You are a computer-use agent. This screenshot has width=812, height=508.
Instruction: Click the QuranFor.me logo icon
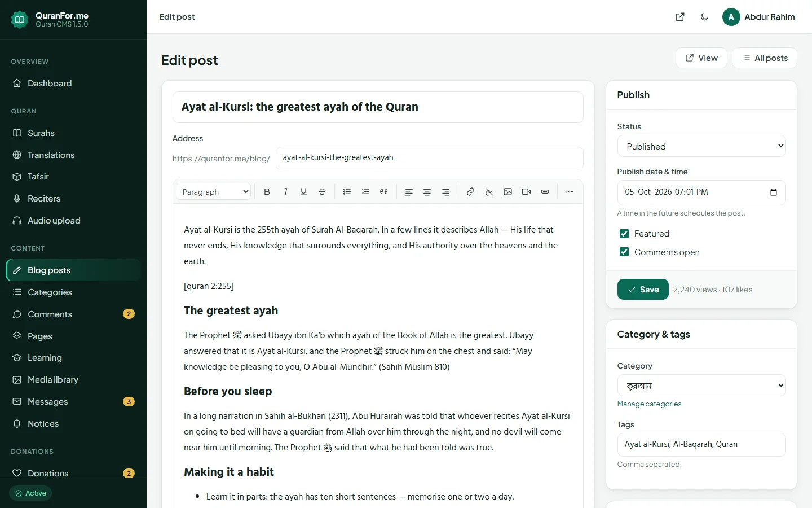[20, 20]
